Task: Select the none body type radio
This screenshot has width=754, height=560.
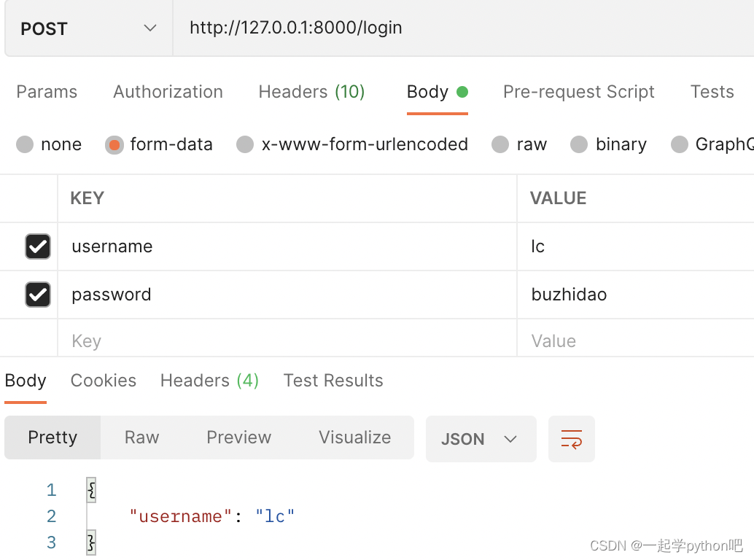Action: point(26,144)
